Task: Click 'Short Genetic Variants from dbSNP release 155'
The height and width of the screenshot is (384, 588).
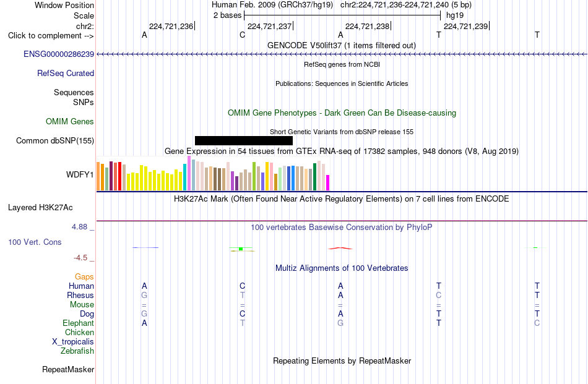Action: (x=342, y=132)
